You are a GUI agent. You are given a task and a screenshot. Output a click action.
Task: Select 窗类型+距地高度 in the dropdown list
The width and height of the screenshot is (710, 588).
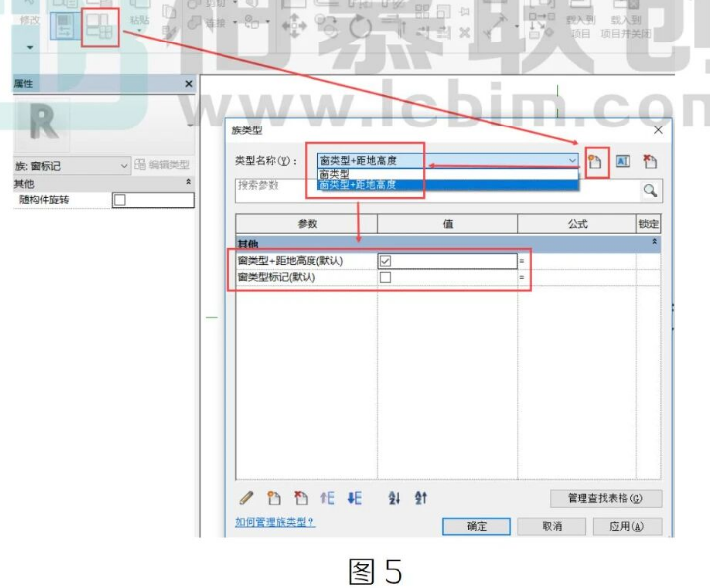click(x=448, y=184)
